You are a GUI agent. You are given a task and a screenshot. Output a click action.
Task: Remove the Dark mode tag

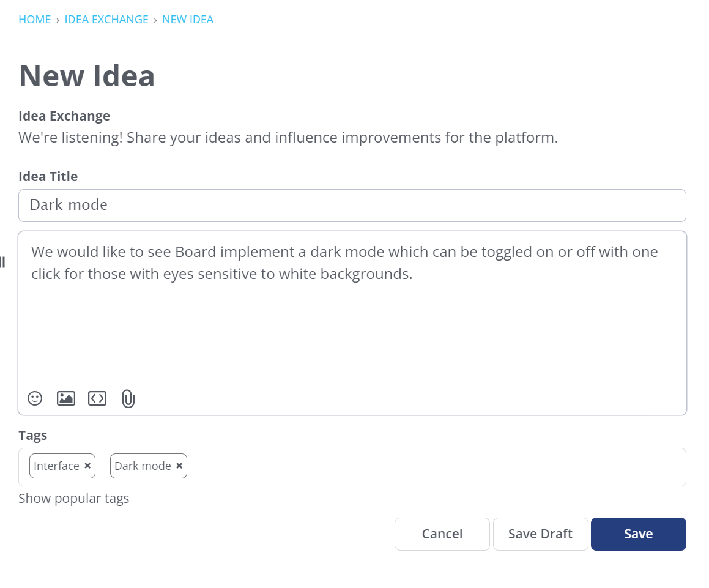pyautogui.click(x=179, y=466)
